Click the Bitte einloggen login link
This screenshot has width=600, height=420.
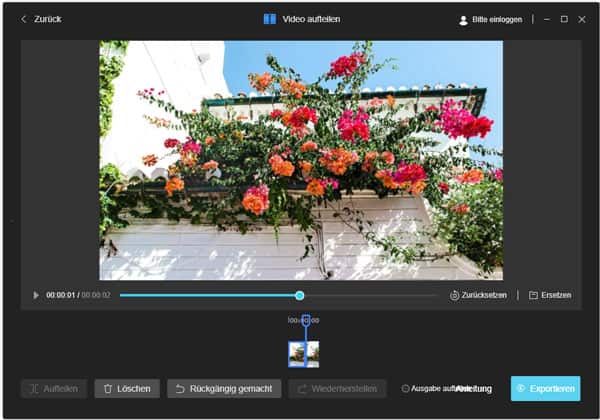tap(497, 20)
